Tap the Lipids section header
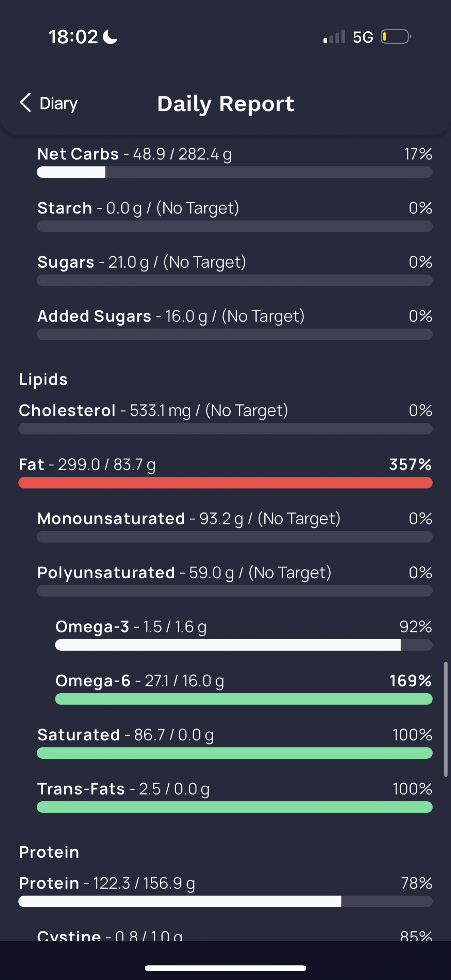This screenshot has height=980, width=451. tap(43, 379)
